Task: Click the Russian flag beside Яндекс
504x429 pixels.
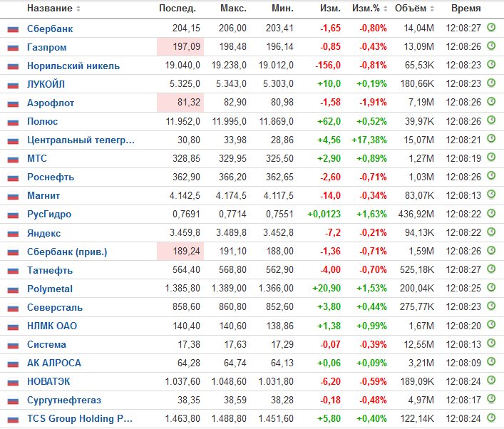Action: pyautogui.click(x=13, y=234)
